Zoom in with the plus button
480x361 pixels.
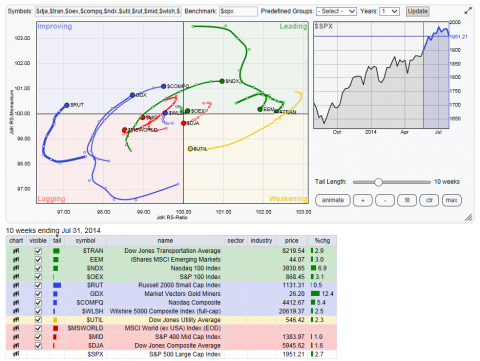363,200
